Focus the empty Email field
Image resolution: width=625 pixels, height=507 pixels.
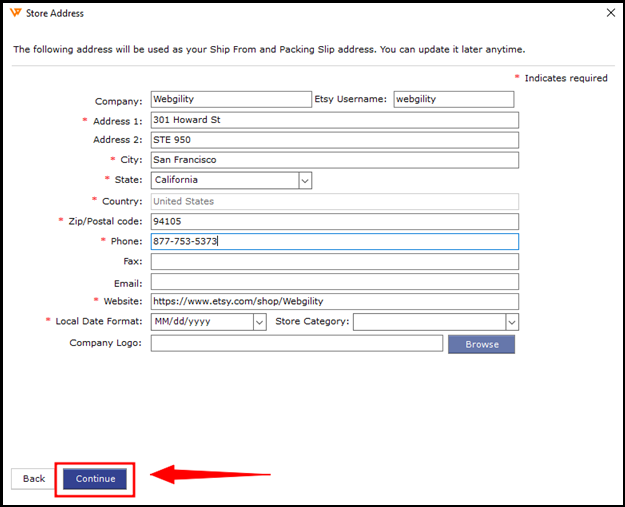click(334, 283)
